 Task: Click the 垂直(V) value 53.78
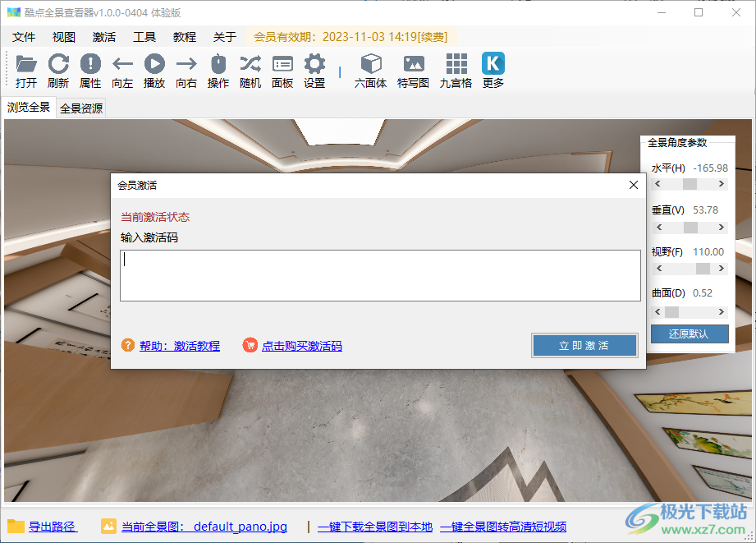[705, 210]
